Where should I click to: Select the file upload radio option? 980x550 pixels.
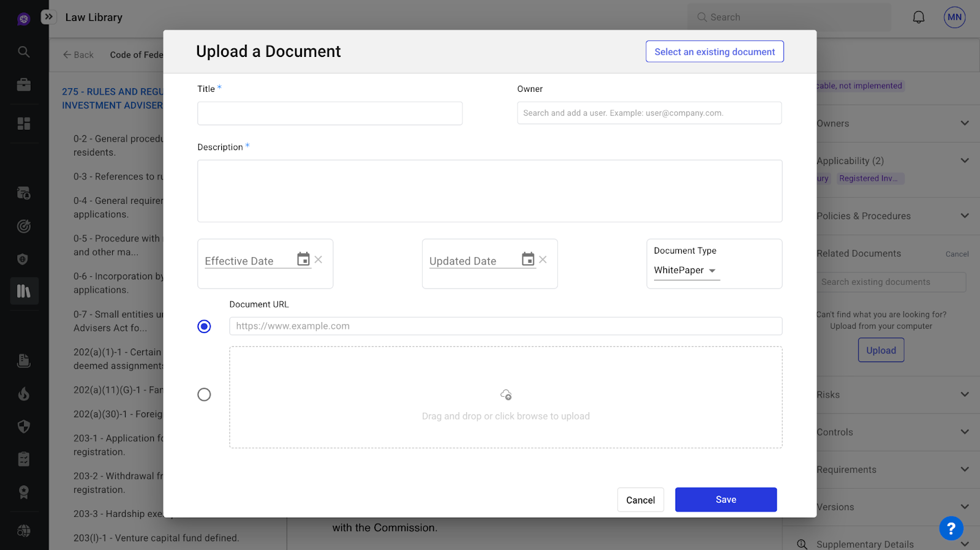point(204,394)
